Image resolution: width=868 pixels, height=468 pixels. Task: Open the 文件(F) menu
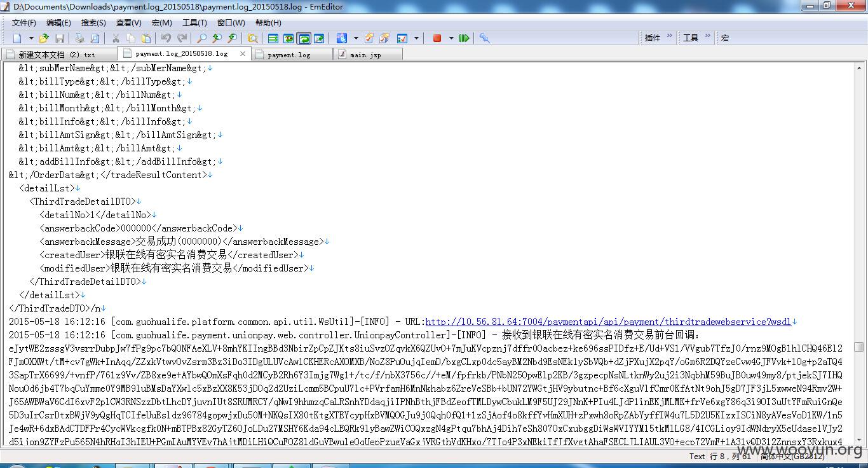(24, 23)
